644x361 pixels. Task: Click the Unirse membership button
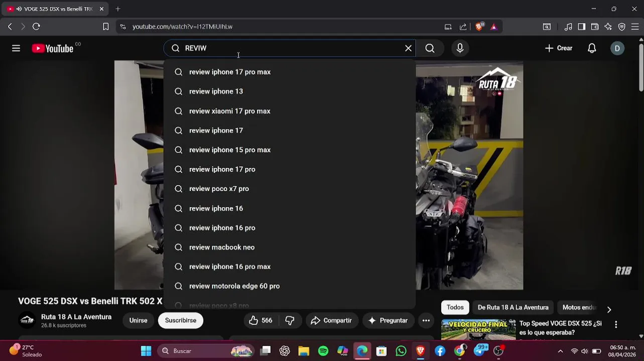(x=138, y=320)
